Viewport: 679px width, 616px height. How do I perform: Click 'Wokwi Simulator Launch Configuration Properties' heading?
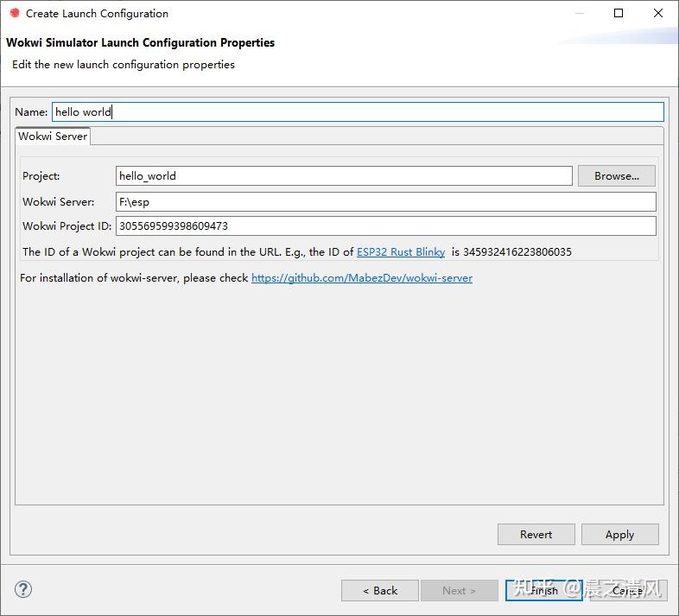[140, 42]
